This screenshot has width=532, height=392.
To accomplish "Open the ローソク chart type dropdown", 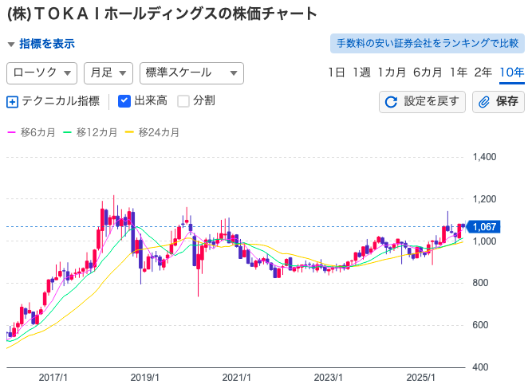I will click(x=41, y=73).
